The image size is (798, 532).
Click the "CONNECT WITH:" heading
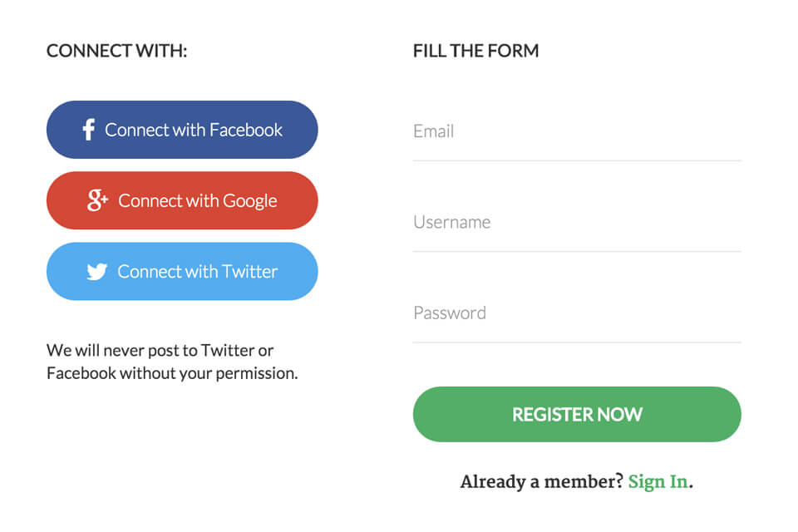(116, 52)
